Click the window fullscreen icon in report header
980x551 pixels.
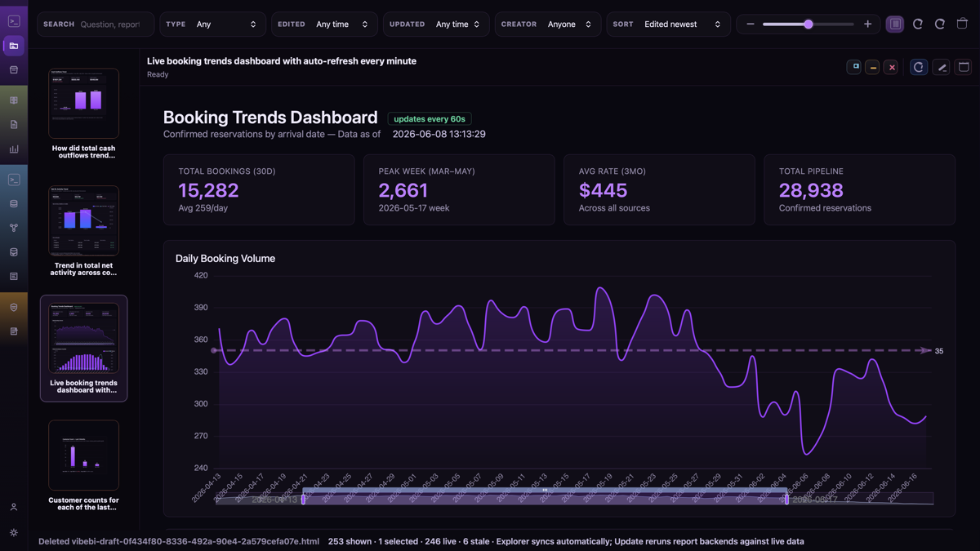[964, 67]
